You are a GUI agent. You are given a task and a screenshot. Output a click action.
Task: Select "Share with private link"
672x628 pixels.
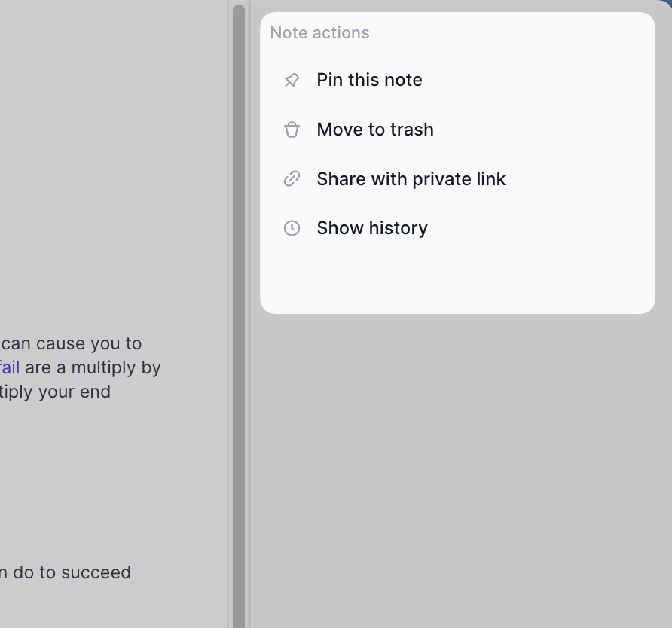(411, 179)
